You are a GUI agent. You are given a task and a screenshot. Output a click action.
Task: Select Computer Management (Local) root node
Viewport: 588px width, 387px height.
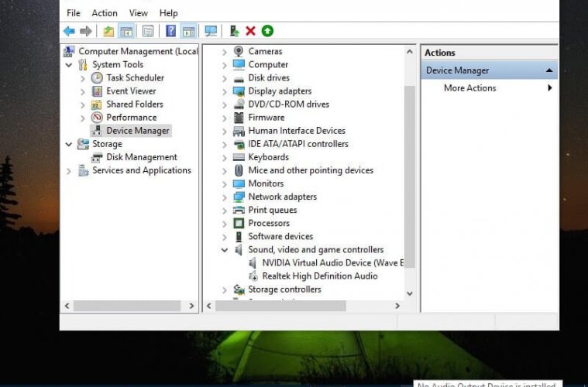pyautogui.click(x=138, y=51)
